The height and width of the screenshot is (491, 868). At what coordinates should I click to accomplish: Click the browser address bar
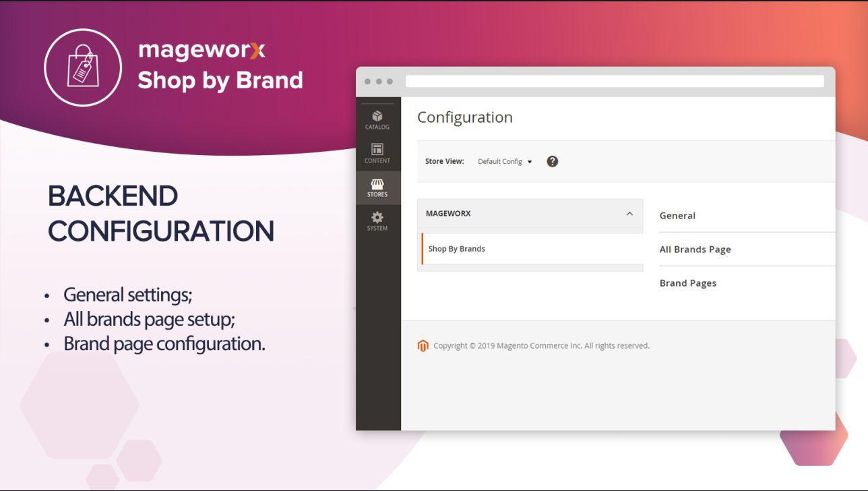(x=614, y=82)
